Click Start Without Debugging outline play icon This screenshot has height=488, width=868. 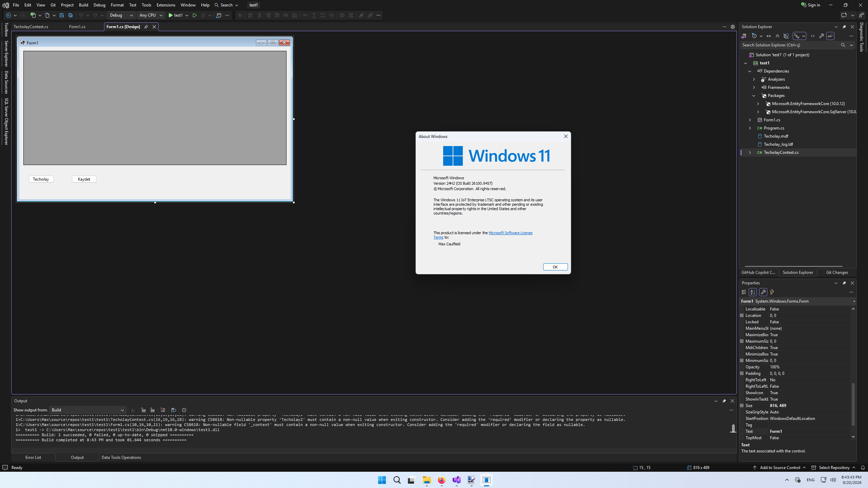[195, 15]
